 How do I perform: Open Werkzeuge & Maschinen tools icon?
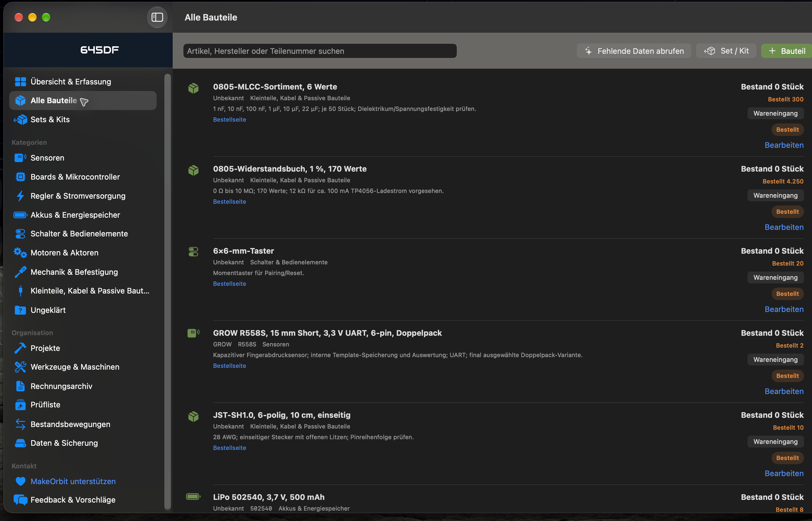coord(20,367)
